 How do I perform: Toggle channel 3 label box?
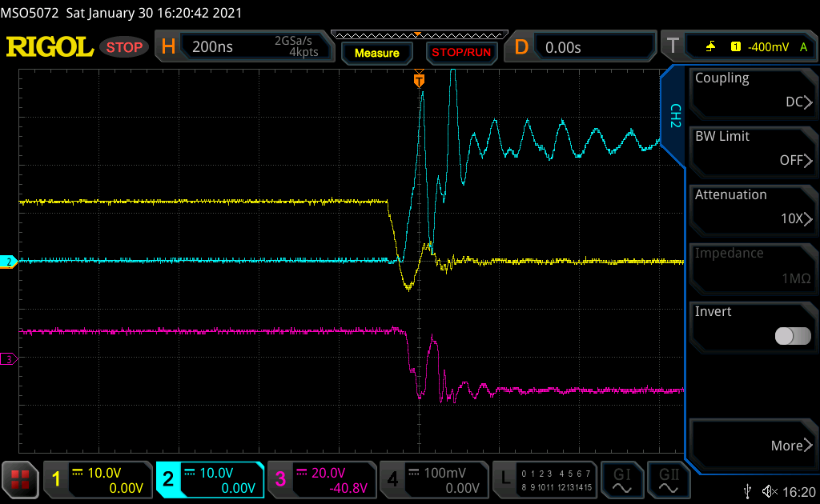pyautogui.click(x=279, y=479)
